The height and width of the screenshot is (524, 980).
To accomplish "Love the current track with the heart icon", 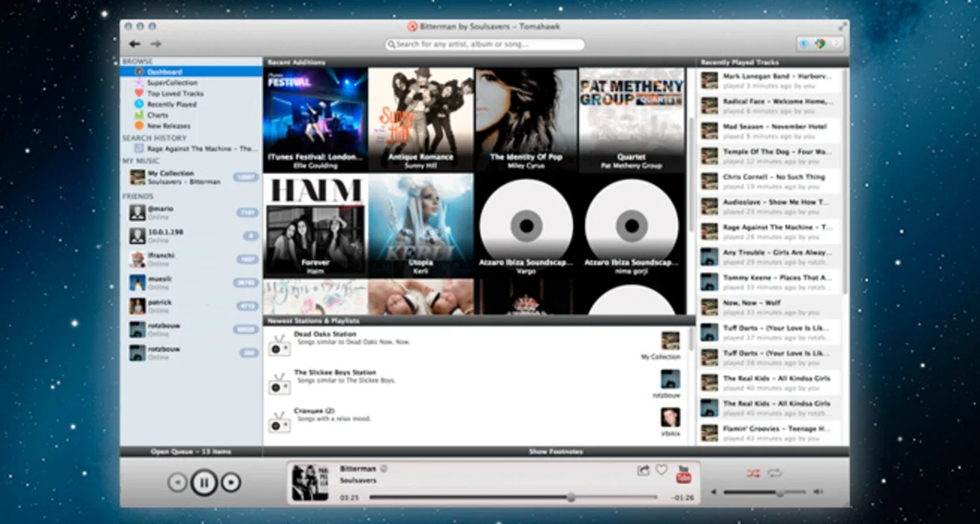I will coord(661,470).
